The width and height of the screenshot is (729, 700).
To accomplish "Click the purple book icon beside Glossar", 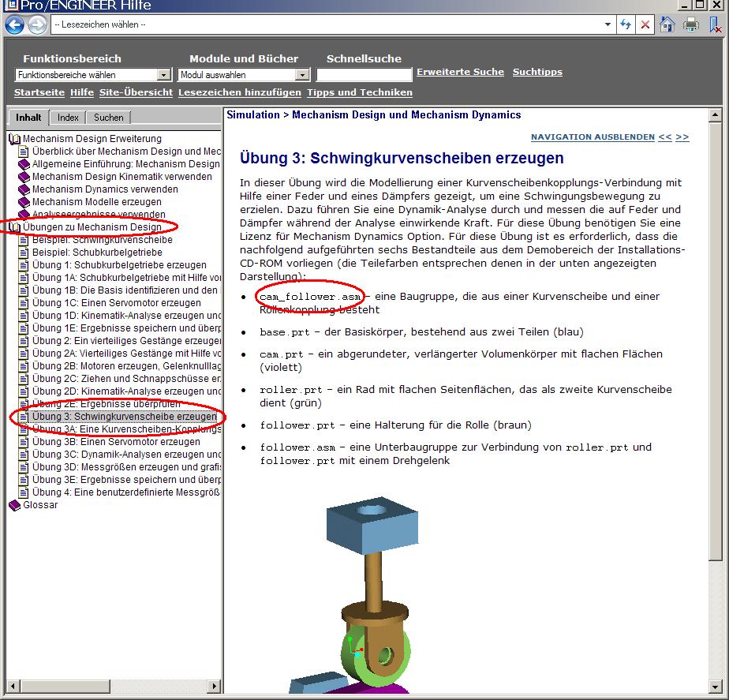I will [x=14, y=504].
